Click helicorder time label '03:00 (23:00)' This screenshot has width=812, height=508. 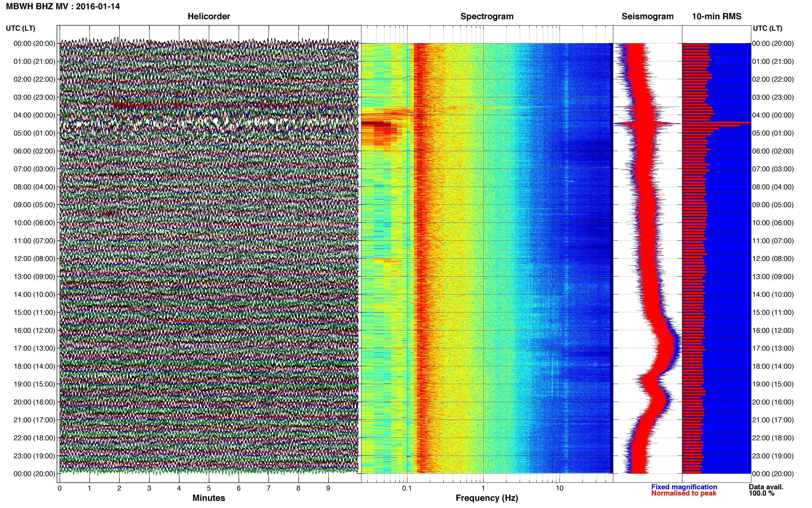[x=34, y=97]
